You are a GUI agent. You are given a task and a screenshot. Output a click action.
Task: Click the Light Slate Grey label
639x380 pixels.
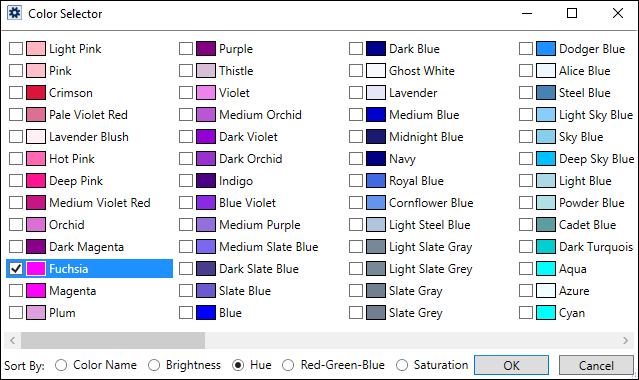click(x=431, y=269)
